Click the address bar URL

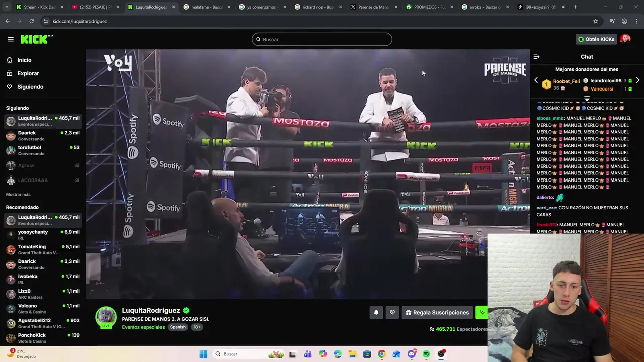coord(79,21)
